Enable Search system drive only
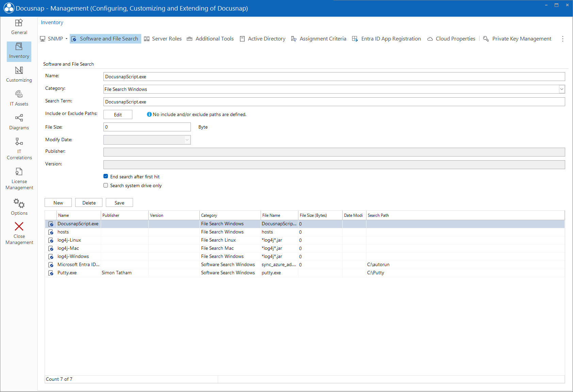Screen dimensions: 573x392 tap(106, 185)
